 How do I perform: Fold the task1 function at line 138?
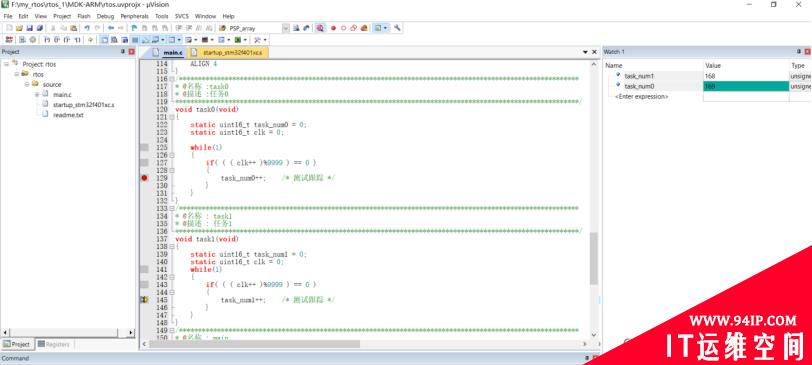click(172, 246)
